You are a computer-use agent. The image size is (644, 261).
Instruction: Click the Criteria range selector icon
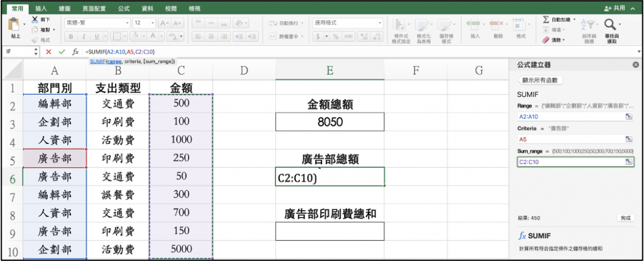[629, 140]
